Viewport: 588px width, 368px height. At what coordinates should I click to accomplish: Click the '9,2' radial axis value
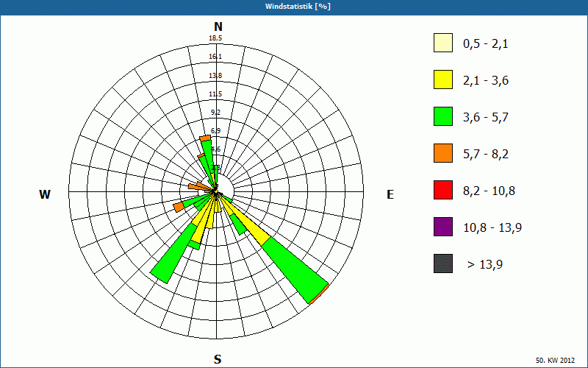click(215, 113)
